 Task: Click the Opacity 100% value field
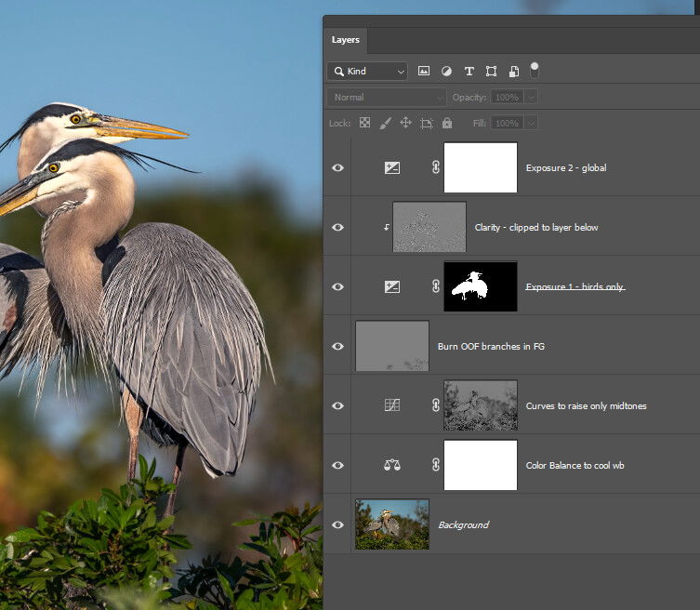[508, 98]
